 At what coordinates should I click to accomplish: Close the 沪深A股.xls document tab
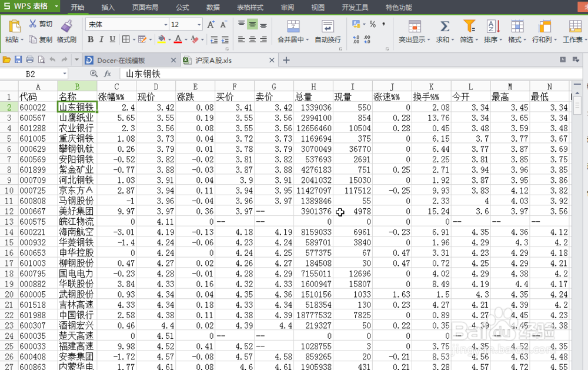pos(272,60)
